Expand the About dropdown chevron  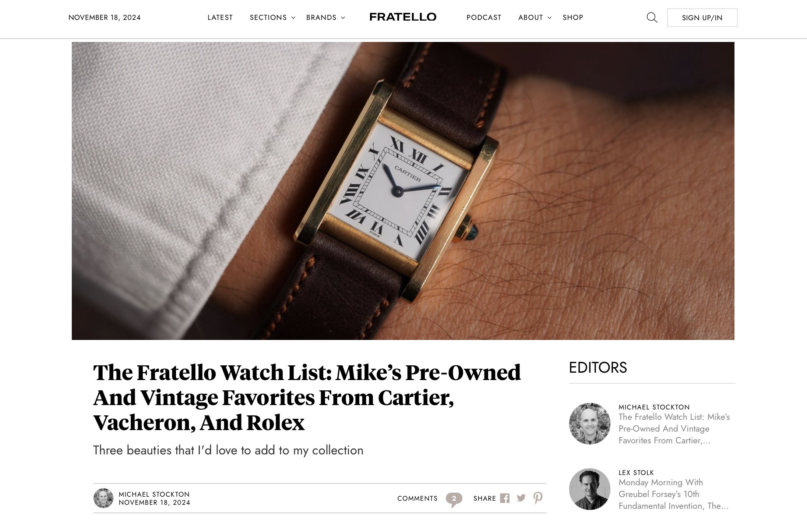pos(550,18)
